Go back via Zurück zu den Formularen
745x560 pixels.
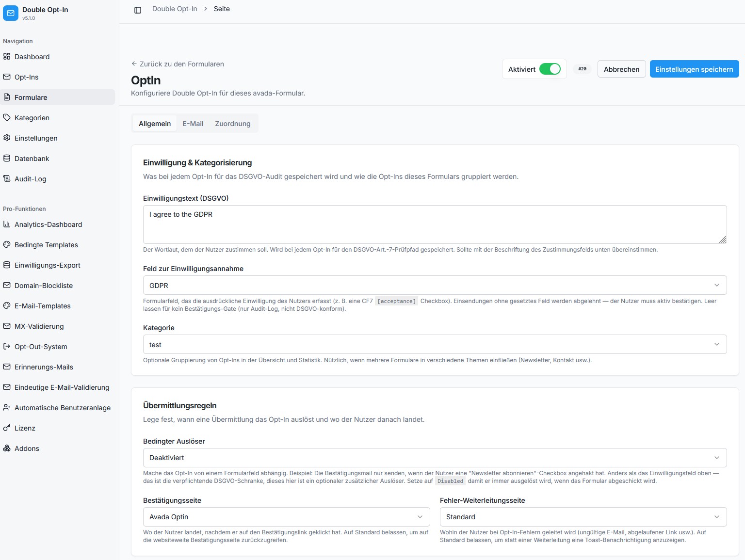point(178,64)
